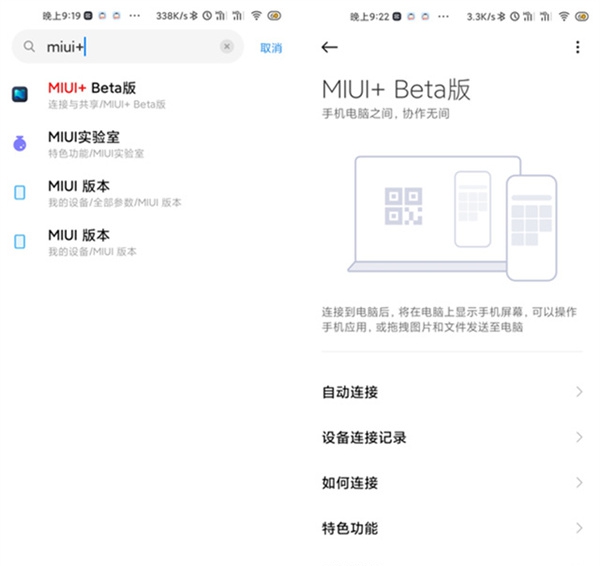Image resolution: width=600 pixels, height=566 pixels.
Task: Focus the miui+ search input field
Action: click(x=128, y=47)
